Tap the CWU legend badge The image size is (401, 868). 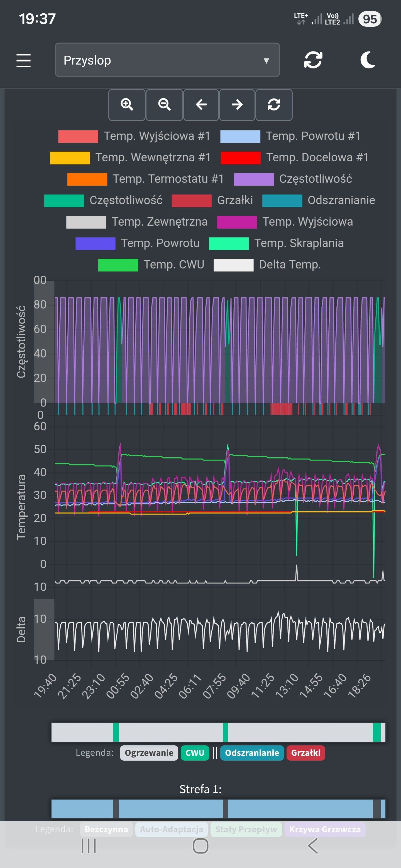pos(195,753)
